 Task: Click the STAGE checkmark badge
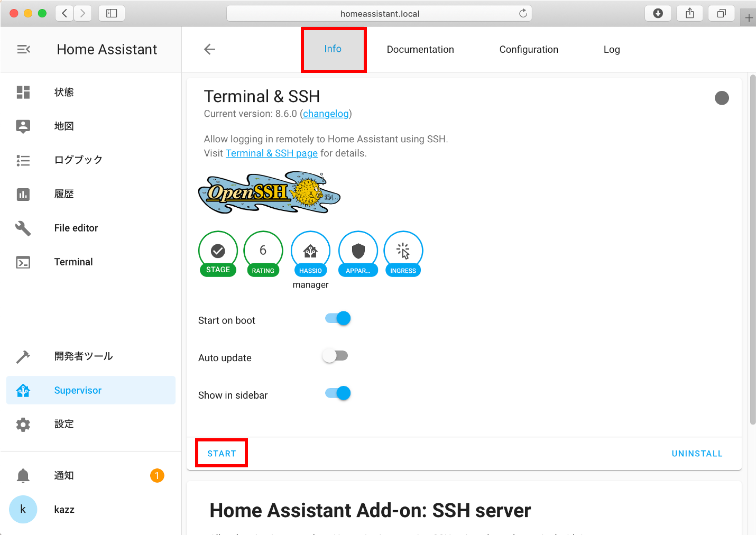tap(218, 254)
